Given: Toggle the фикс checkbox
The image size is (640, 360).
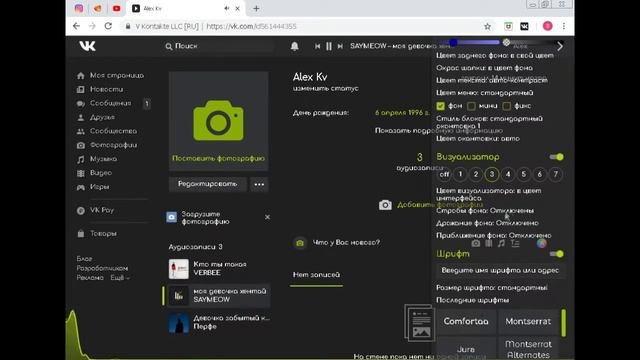Looking at the screenshot, I should pos(507,106).
